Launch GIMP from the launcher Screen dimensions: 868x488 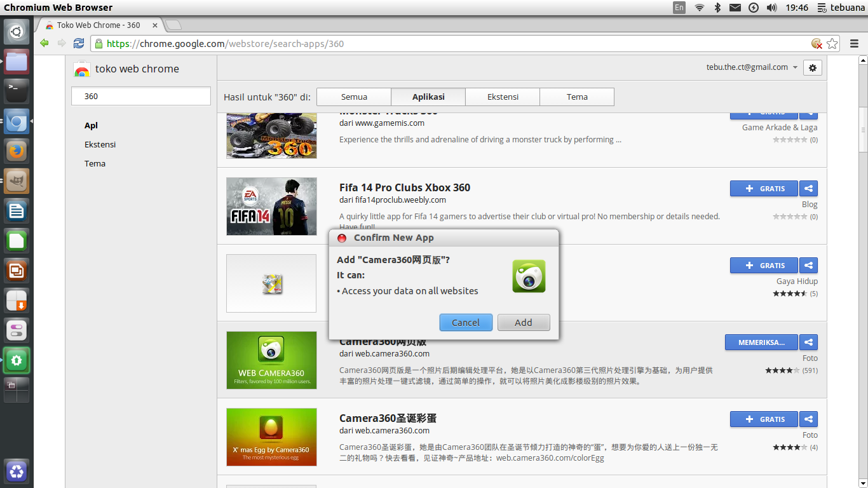click(17, 181)
